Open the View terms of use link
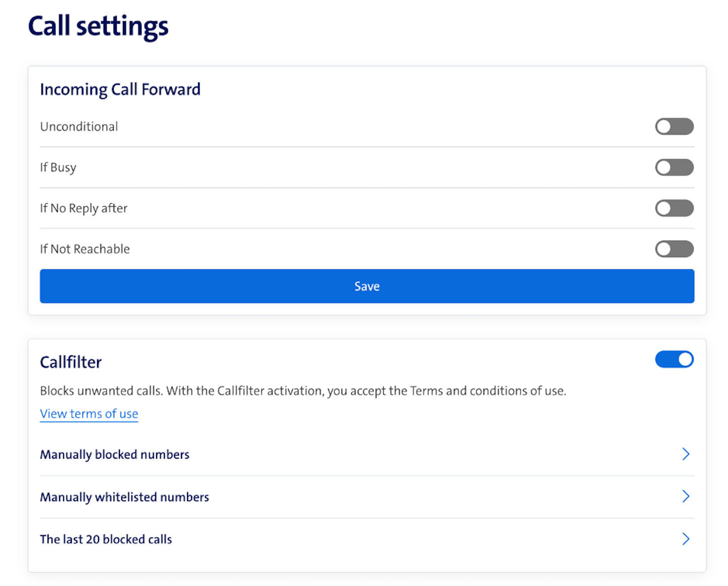Image resolution: width=728 pixels, height=586 pixels. pyautogui.click(x=89, y=414)
